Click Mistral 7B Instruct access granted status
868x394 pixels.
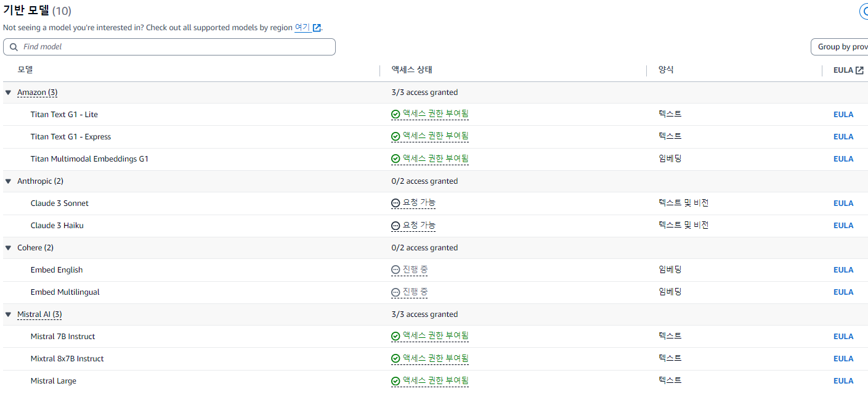pos(430,336)
